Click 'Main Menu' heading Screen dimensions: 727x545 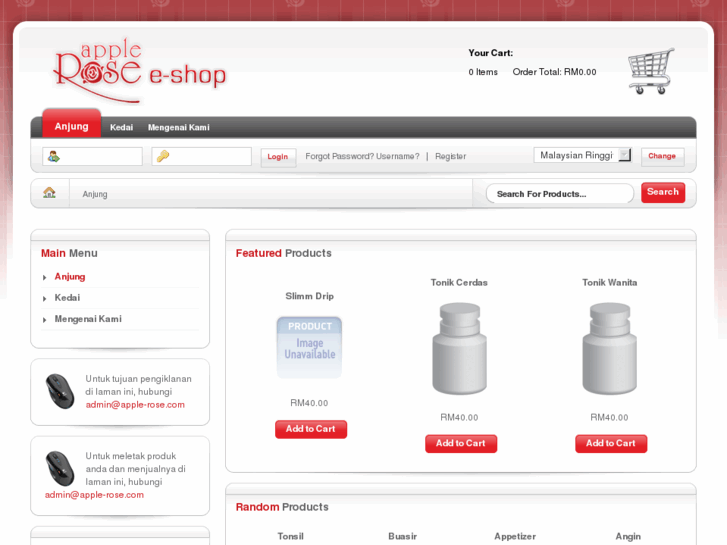[x=69, y=253]
